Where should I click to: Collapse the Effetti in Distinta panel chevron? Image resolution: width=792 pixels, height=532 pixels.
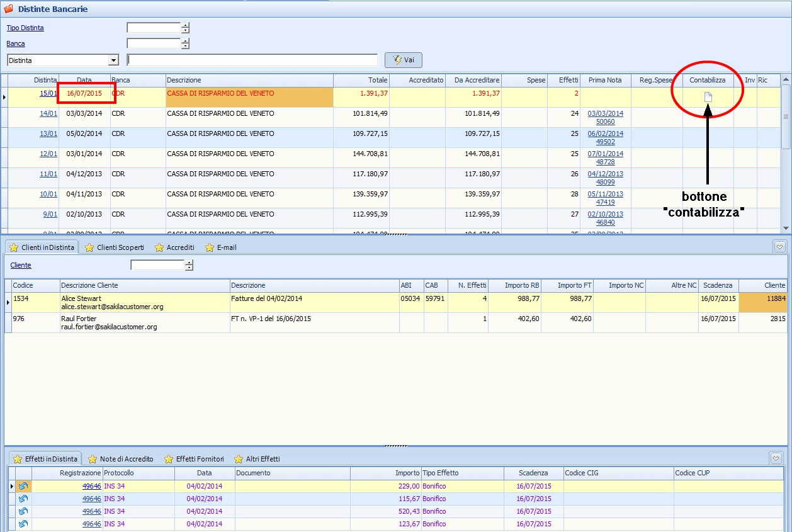click(x=776, y=458)
